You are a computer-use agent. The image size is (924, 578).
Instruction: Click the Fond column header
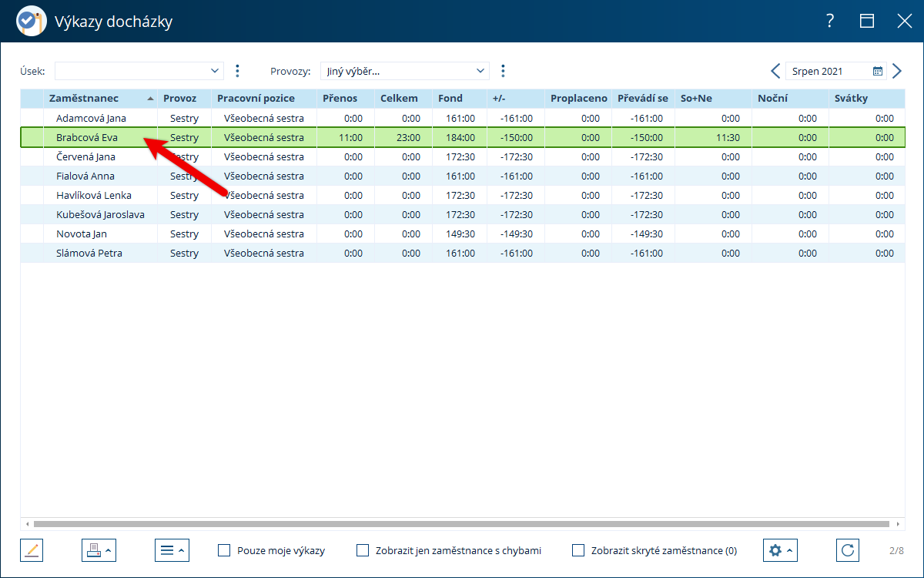click(460, 99)
